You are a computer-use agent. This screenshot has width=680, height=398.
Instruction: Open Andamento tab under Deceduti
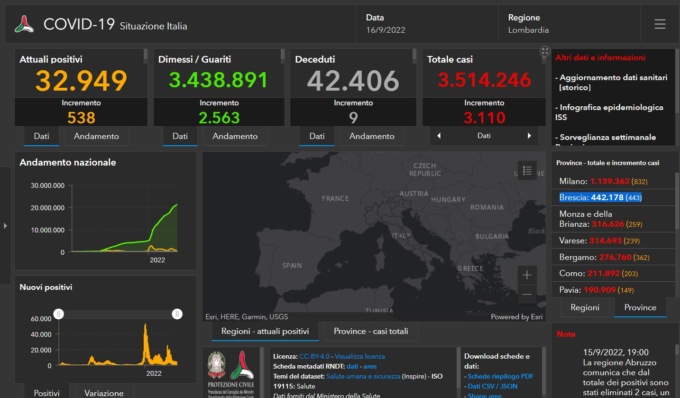[x=372, y=136]
